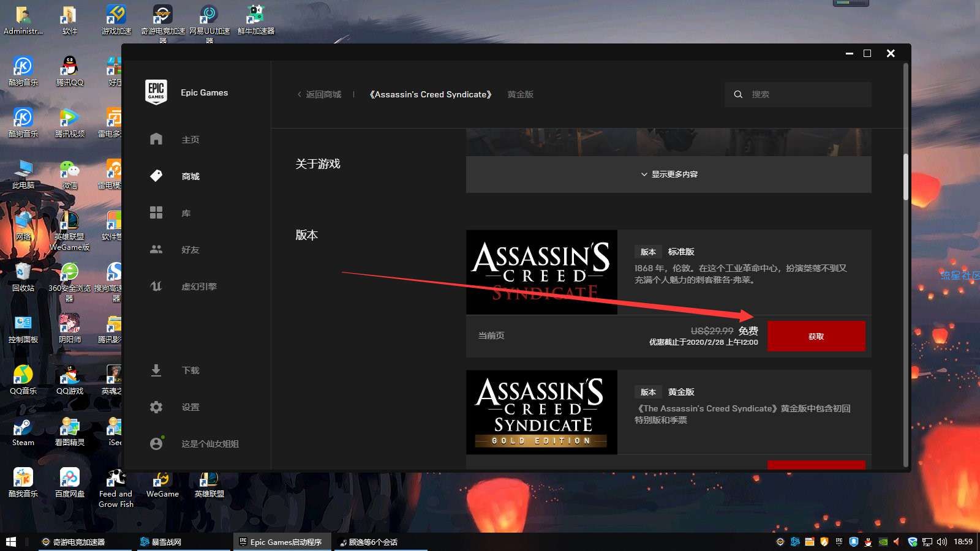Screen dimensions: 980x551
Task: Click the 黄金版 edition title in list
Action: coord(681,392)
